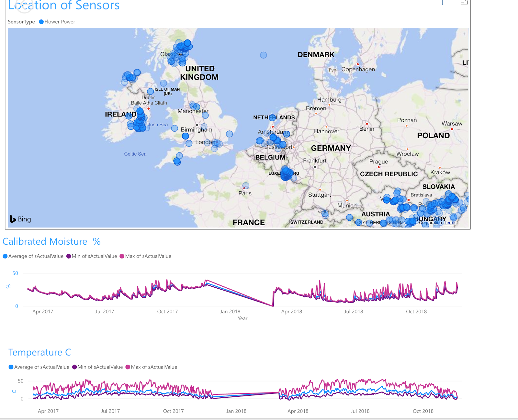The width and height of the screenshot is (518, 420).
Task: Click Min of sActualValue label in Moisture legend
Action: 94,256
